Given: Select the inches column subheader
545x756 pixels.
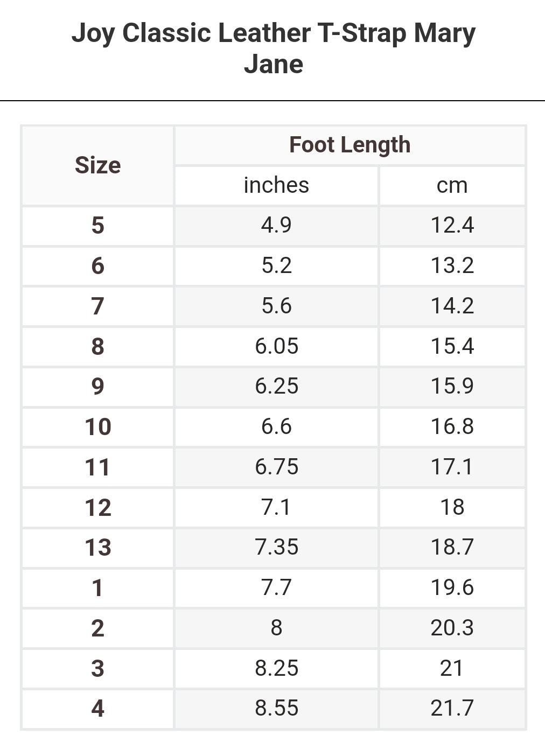Looking at the screenshot, I should [x=276, y=185].
